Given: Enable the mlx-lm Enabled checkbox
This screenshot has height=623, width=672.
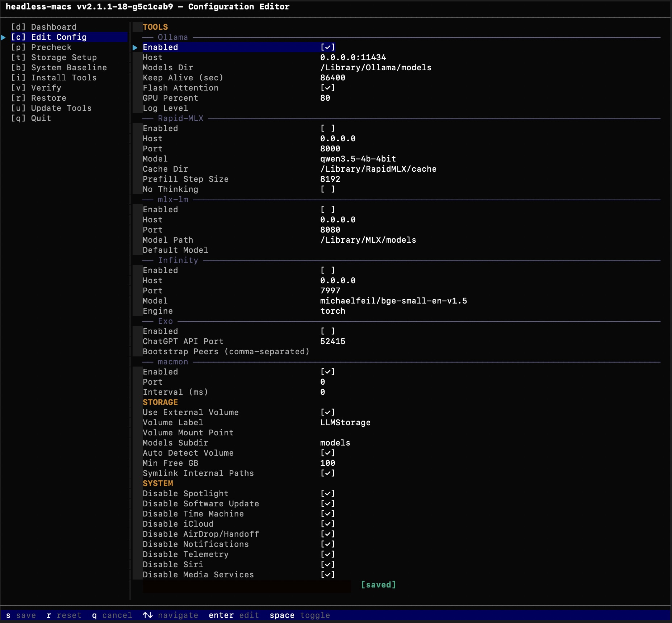Looking at the screenshot, I should tap(327, 209).
